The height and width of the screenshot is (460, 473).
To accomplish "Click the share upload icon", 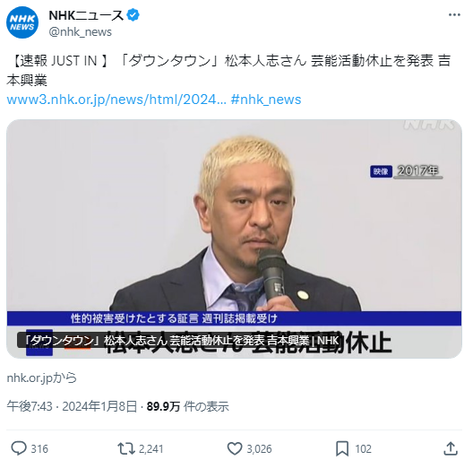I will 450,448.
